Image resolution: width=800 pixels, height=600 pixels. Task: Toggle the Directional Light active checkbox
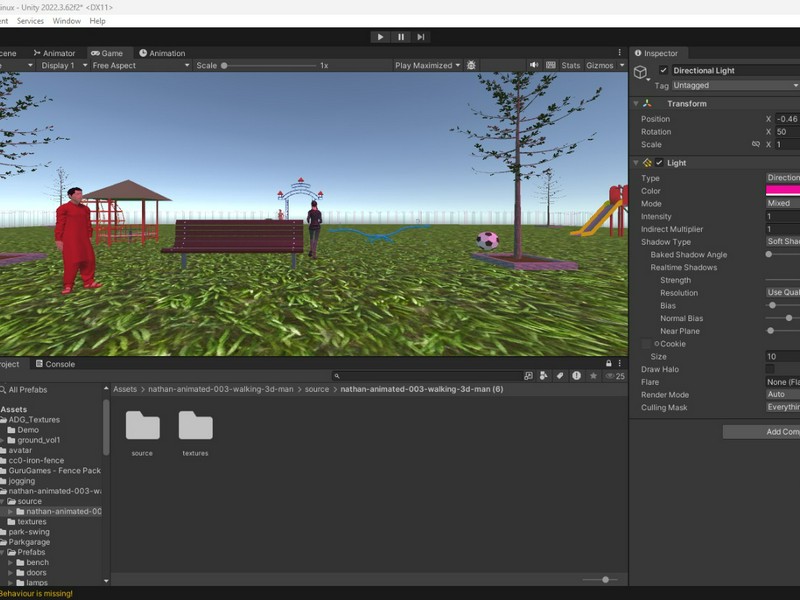pyautogui.click(x=664, y=71)
